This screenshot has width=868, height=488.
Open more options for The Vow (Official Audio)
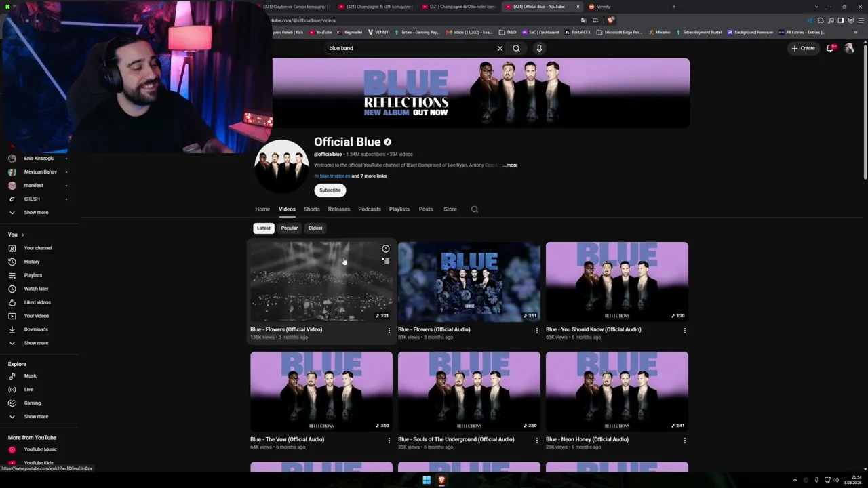pos(389,441)
